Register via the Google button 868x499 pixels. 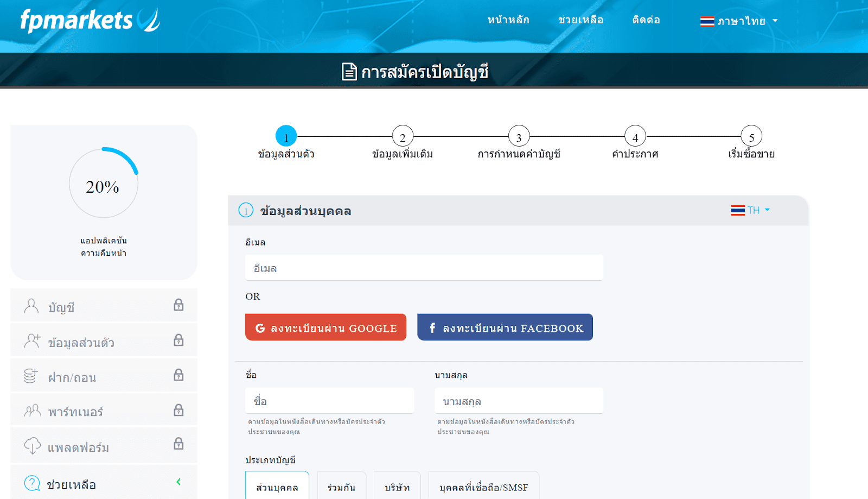pos(325,327)
